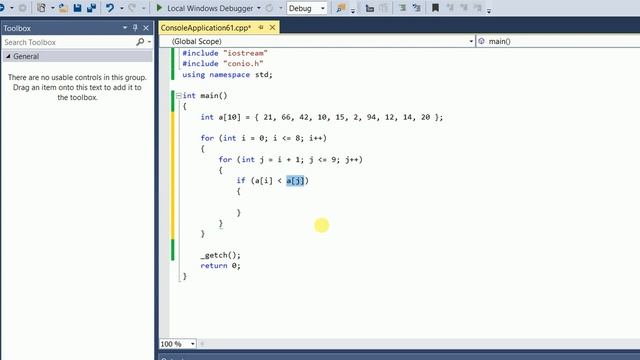Collapse the General group in Toolbox
Viewport: 640px width, 360px height.
click(8, 56)
